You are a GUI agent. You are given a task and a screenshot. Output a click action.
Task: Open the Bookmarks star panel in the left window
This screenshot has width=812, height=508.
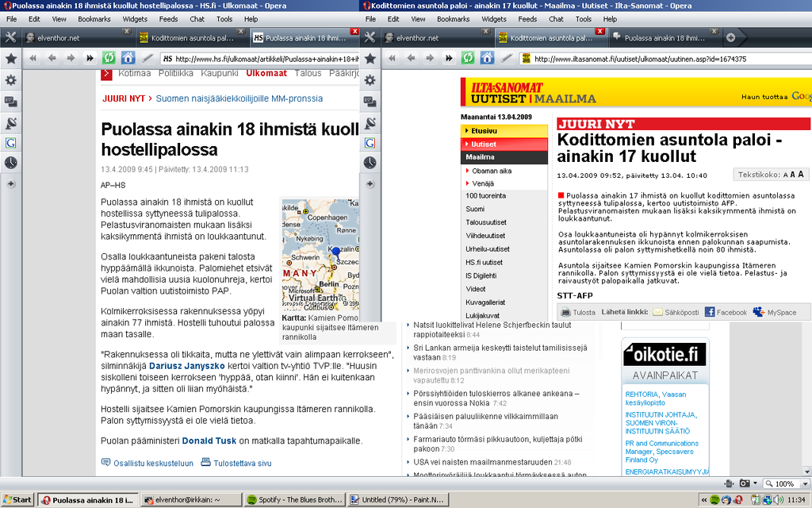click(11, 59)
